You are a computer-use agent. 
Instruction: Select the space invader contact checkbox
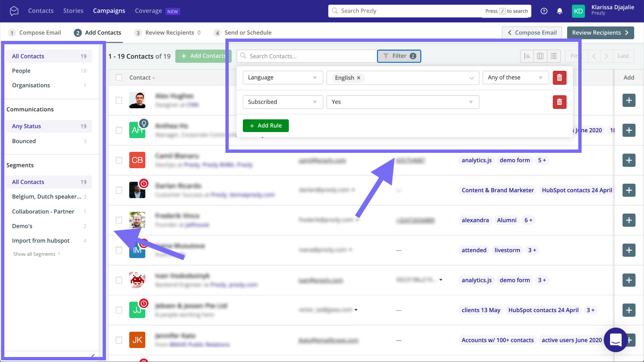119,280
